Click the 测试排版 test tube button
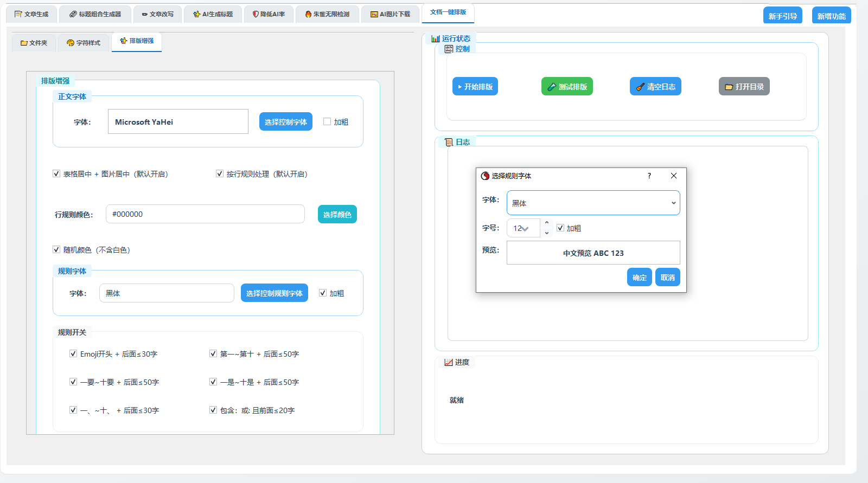The width and height of the screenshot is (868, 483). 567,87
